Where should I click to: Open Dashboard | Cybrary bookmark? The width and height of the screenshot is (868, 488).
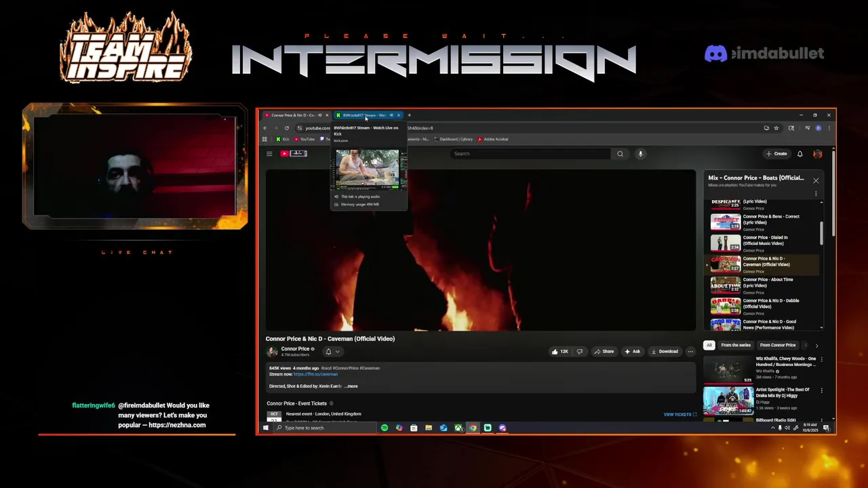[454, 139]
